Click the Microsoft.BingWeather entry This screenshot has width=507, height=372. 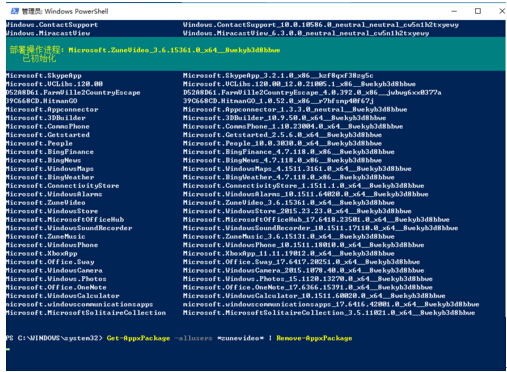click(50, 177)
